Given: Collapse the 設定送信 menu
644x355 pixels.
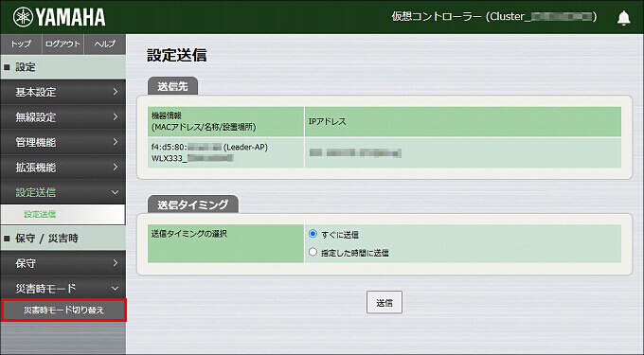Looking at the screenshot, I should [x=63, y=192].
